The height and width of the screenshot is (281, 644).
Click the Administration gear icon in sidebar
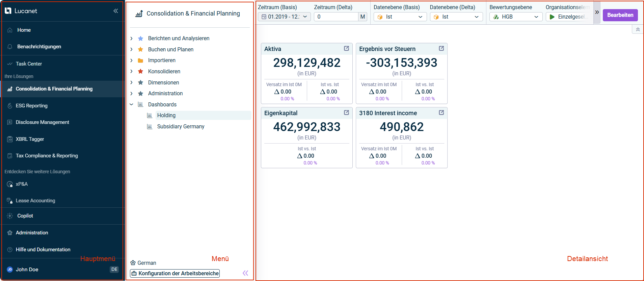click(10, 233)
